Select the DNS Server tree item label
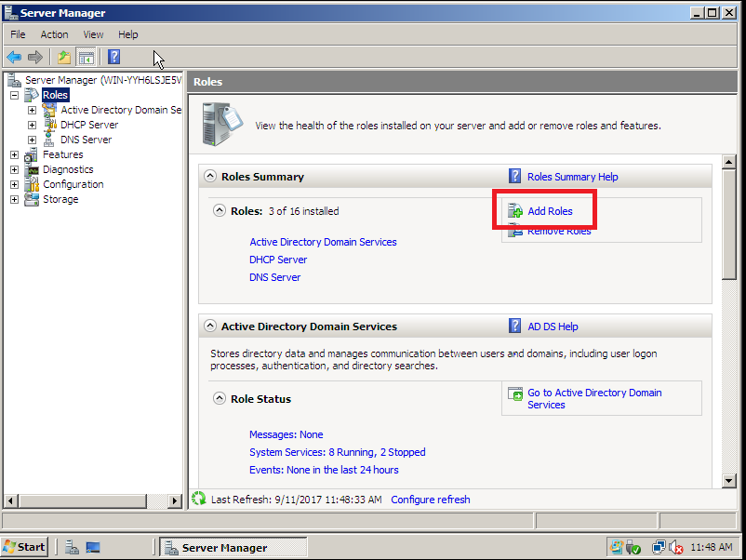Screen dimensions: 746x560 pos(87,140)
